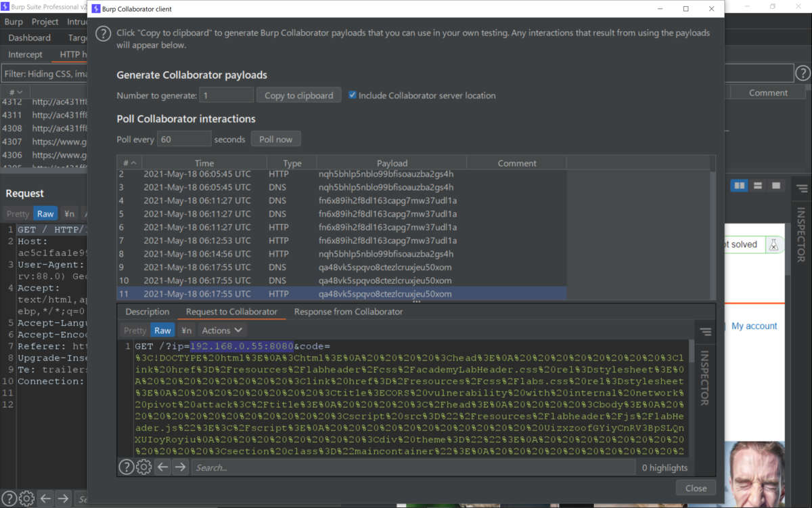The image size is (812, 508).
Task: Select Raw view in main window Request panel
Action: [45, 214]
